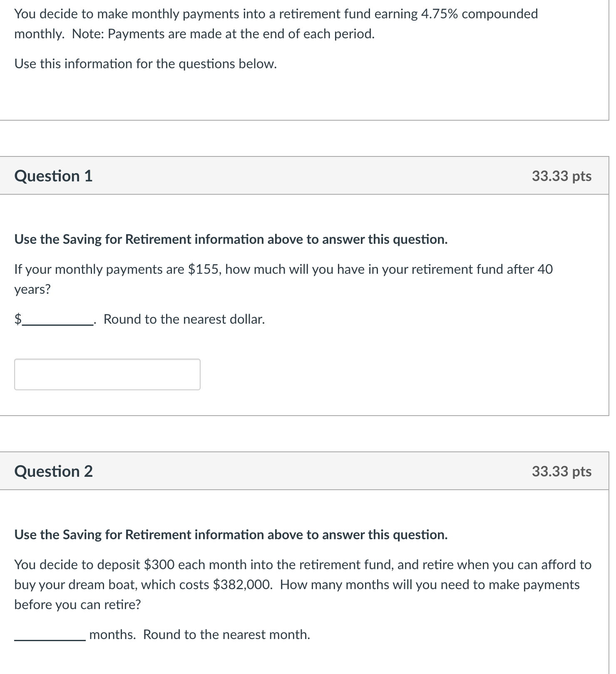Click the Question 2 title text
This screenshot has width=616, height=674.
click(53, 471)
